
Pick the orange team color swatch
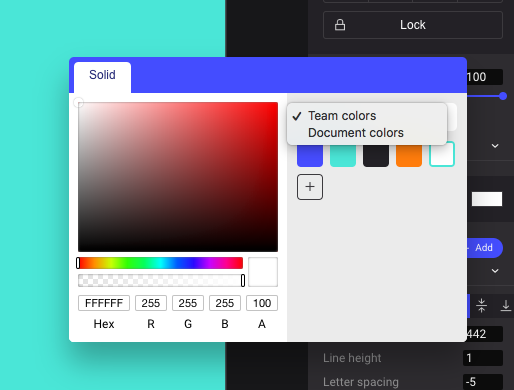(x=409, y=154)
